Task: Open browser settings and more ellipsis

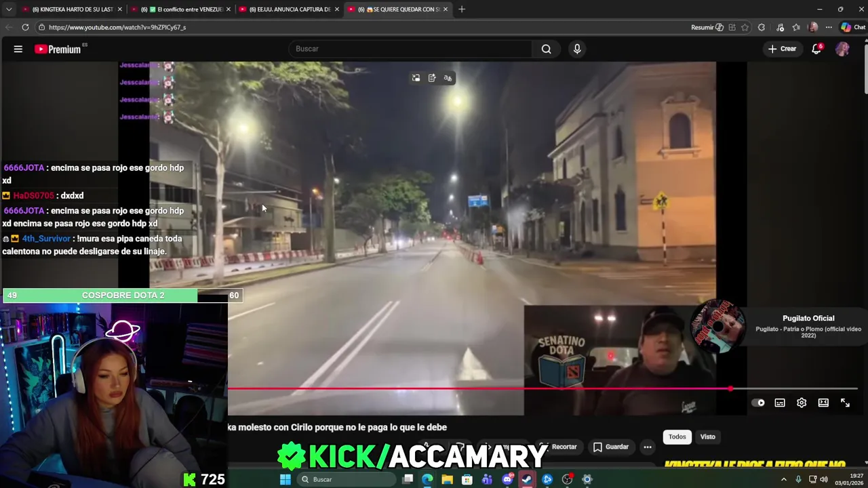Action: 829,27
